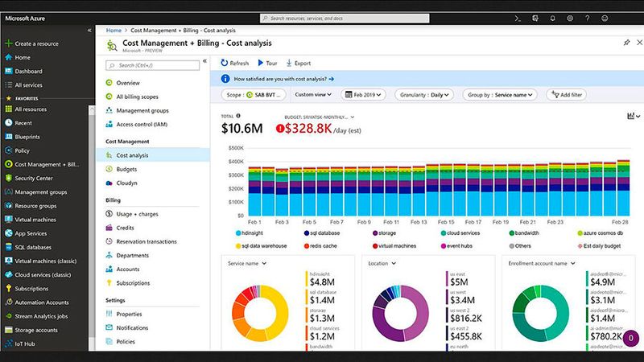Open Virtual machines in the left sidebar
644x362 pixels.
[35, 218]
